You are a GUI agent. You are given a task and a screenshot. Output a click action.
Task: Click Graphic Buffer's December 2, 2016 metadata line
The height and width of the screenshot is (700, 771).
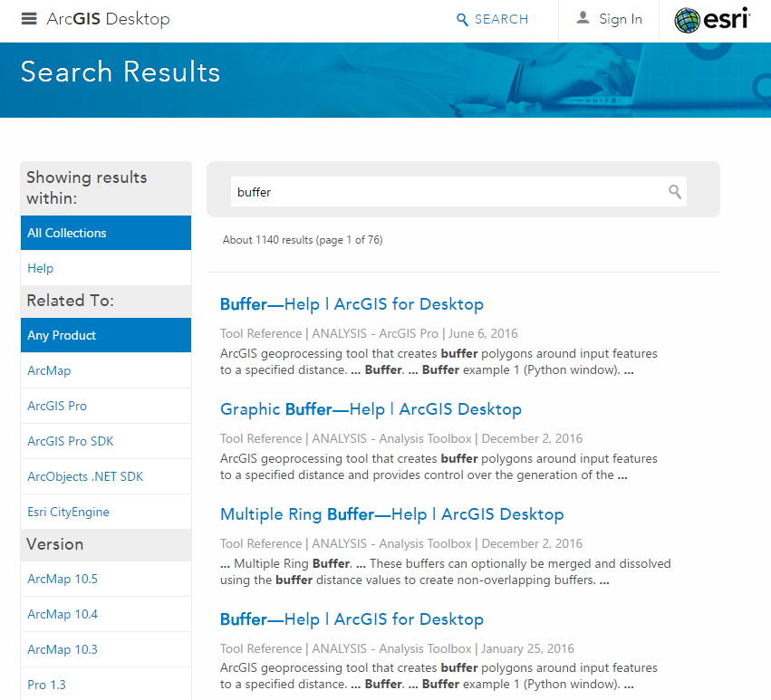(401, 439)
